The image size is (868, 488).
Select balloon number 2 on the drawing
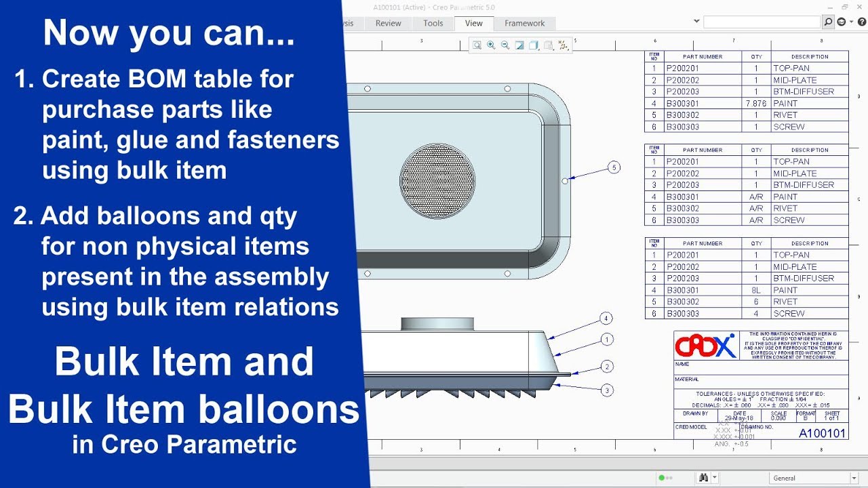click(x=607, y=367)
